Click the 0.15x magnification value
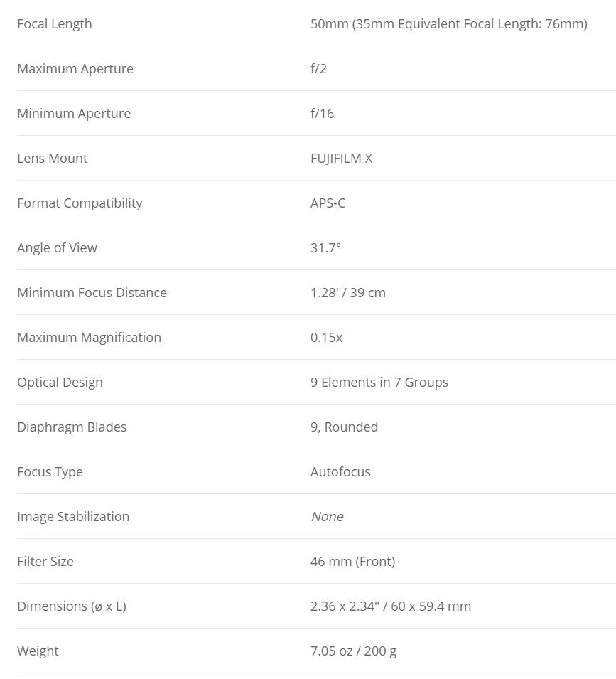 click(326, 338)
